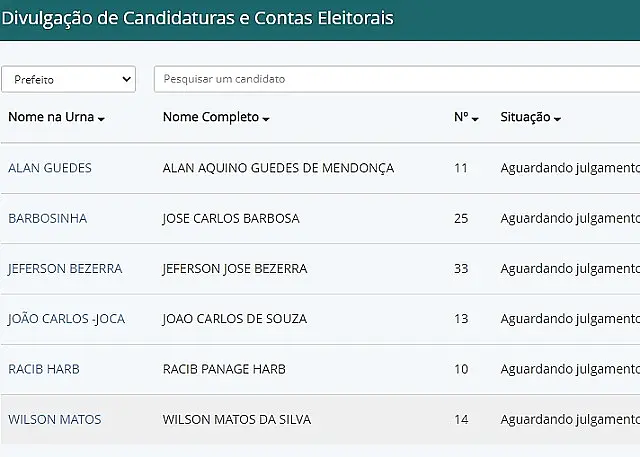
Task: Open candidate JEFERSON BEZERRA
Action: click(65, 268)
